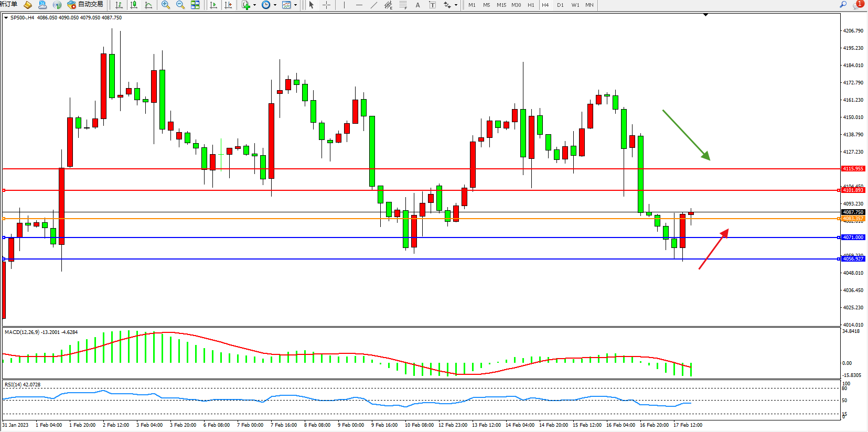Switch to the H1 timeframe
Image resolution: width=868 pixels, height=432 pixels.
pyautogui.click(x=531, y=5)
